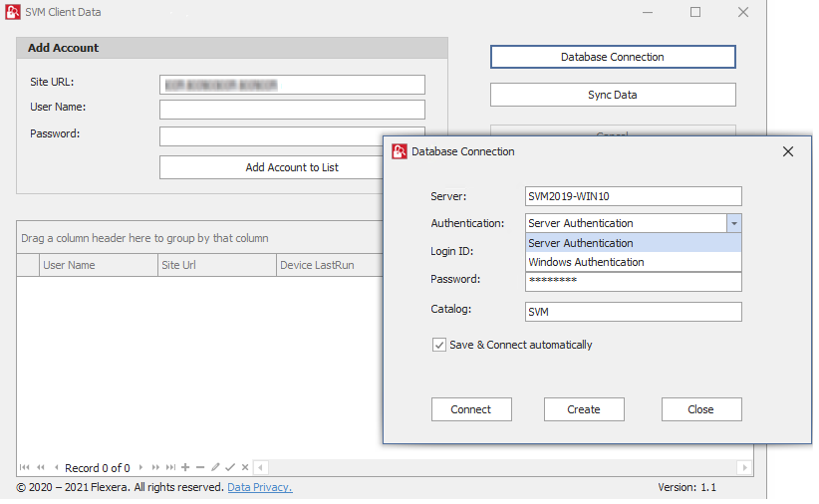The image size is (819, 504).
Task: Choose Server Authentication option in list
Action: click(x=634, y=243)
